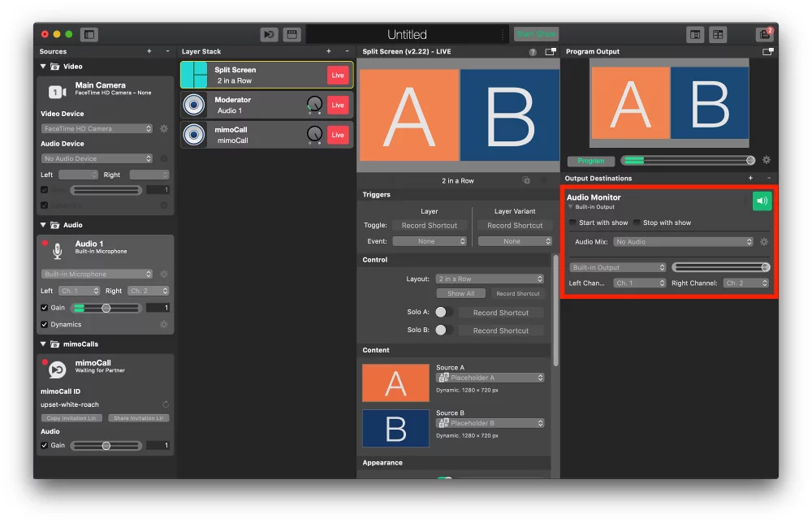
Task: Click the Audio Monitor volume slider
Action: coord(721,267)
